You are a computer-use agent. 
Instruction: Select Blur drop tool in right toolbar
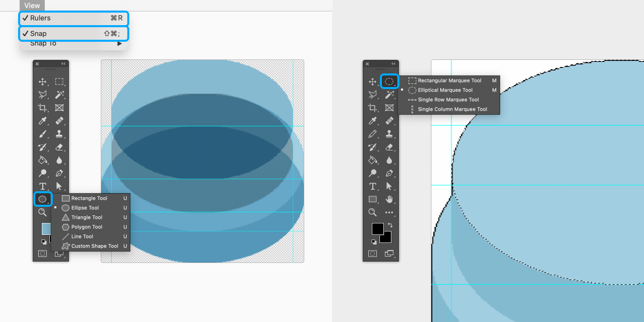[389, 160]
